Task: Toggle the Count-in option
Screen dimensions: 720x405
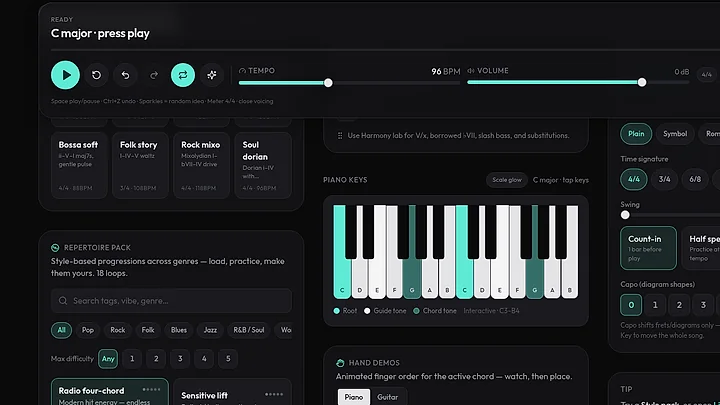Action: (x=648, y=248)
